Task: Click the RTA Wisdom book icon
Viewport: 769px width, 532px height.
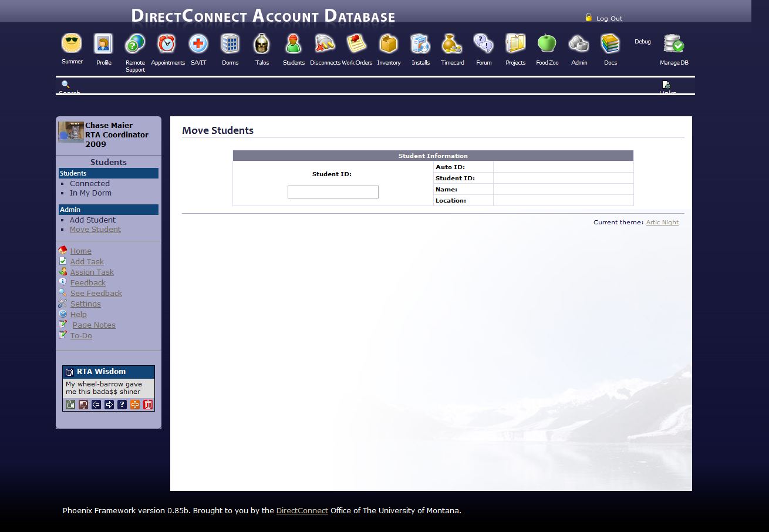Action: click(69, 372)
